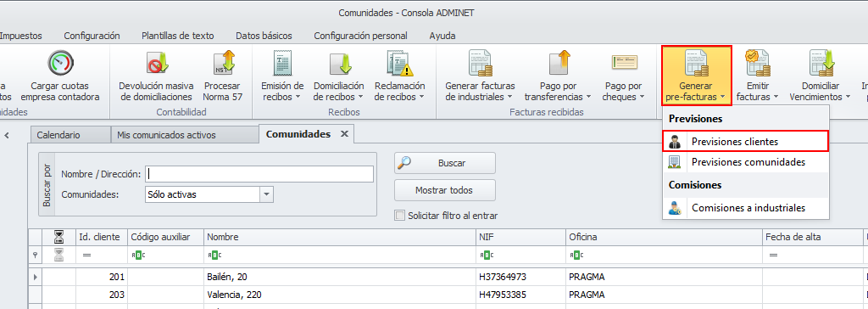Expand Emitir facturas dropdown arrow
868x309 pixels.
point(776,97)
